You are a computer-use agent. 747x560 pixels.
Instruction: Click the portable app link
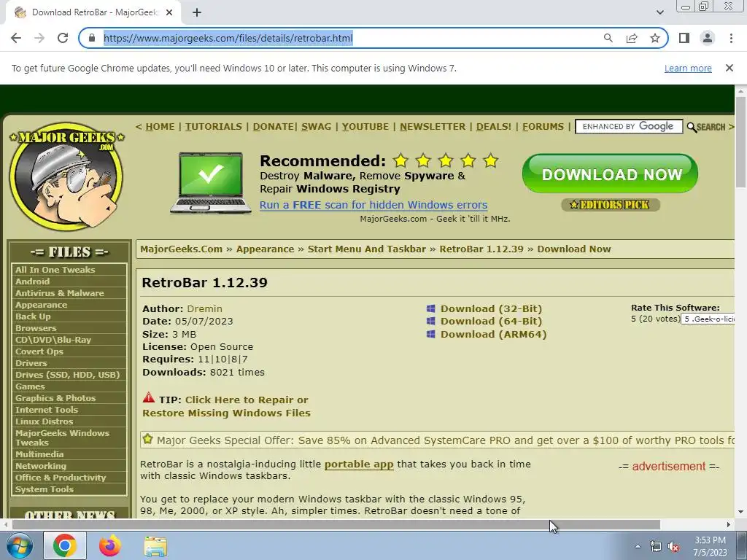[359, 464]
